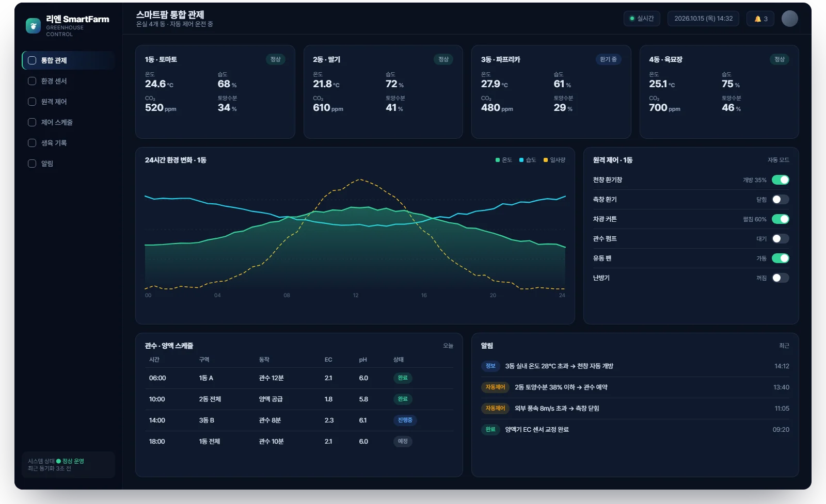Viewport: 826px width, 504px height.
Task: Select 원격 제어 in the sidebar
Action: [x=68, y=102]
